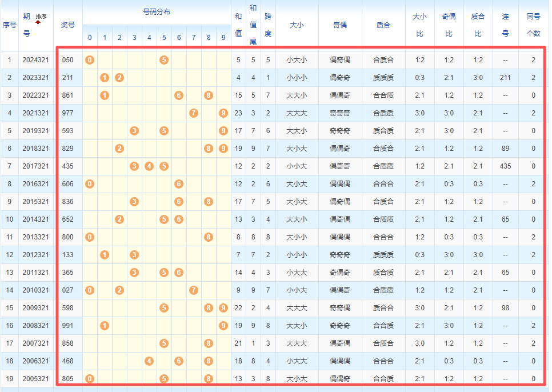
Task: Select orange ball 4 in row 2006321
Action: pyautogui.click(x=149, y=361)
